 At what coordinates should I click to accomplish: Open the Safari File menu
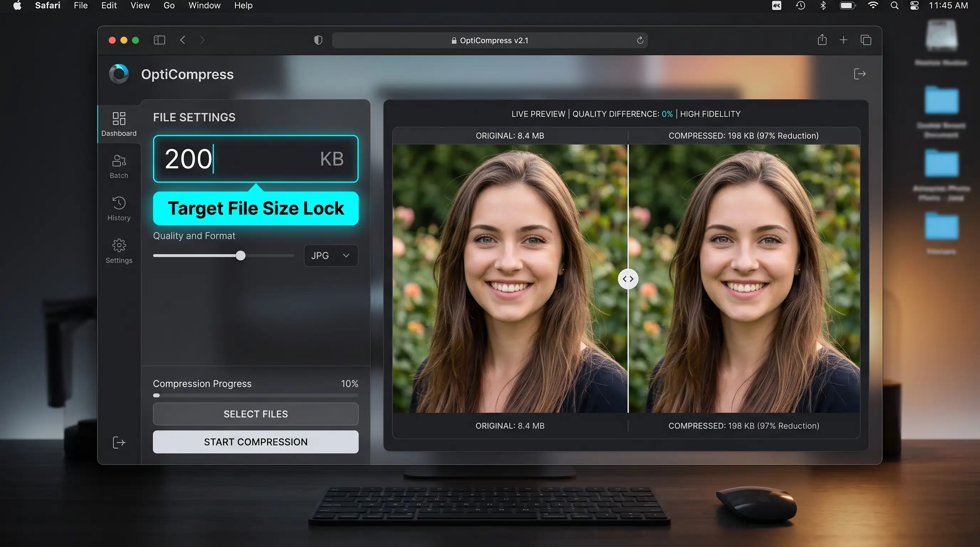coord(80,6)
